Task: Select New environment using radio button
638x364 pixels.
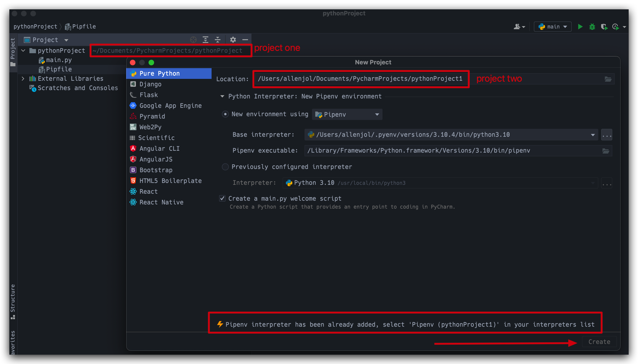Action: [225, 114]
